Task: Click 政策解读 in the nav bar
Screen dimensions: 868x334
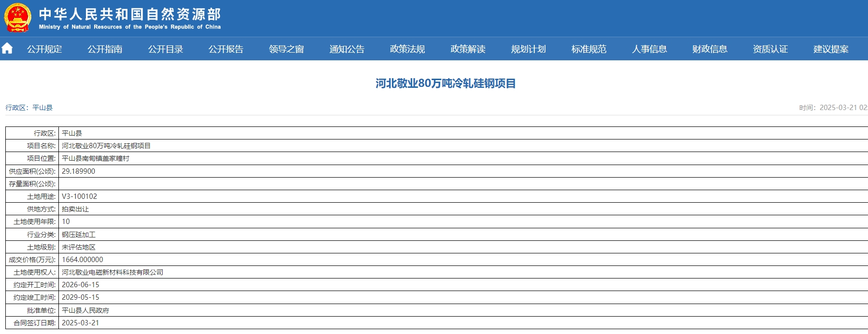Action: pyautogui.click(x=468, y=49)
